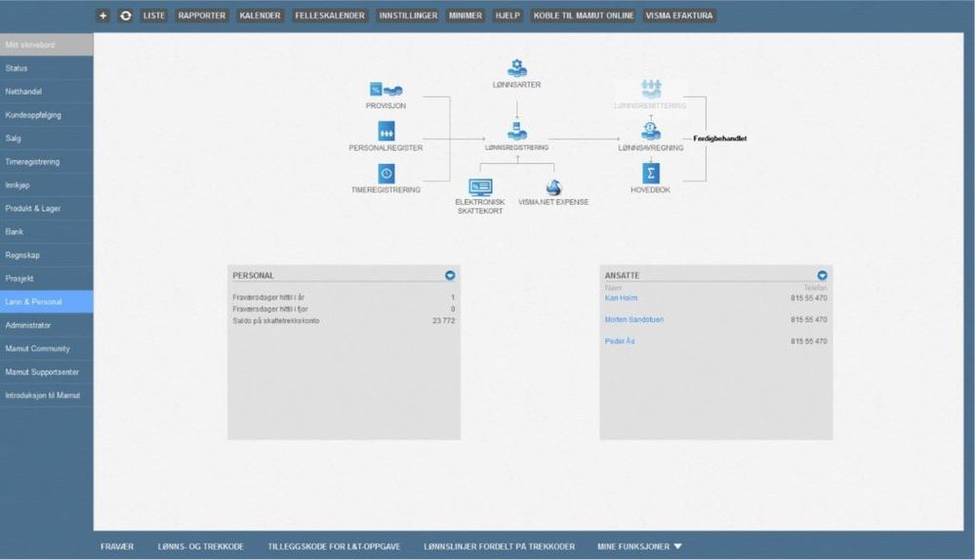Open the Lønnsavregning icon
The width and height of the screenshot is (975, 560).
(x=651, y=131)
